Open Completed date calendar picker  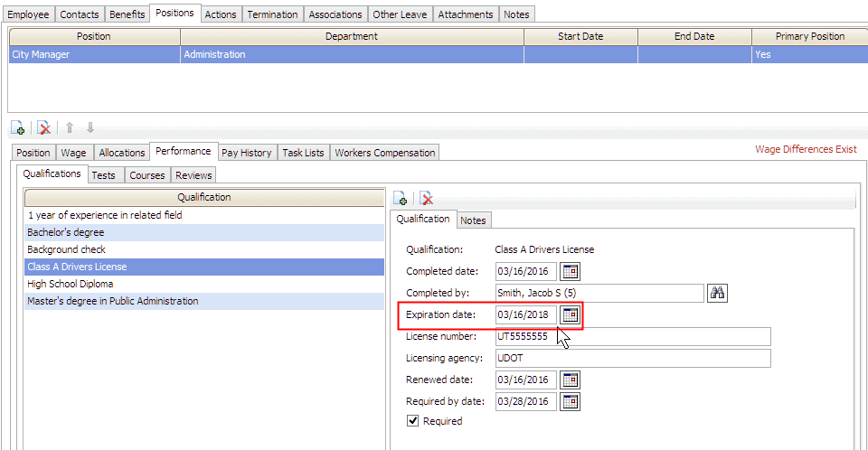pos(571,271)
